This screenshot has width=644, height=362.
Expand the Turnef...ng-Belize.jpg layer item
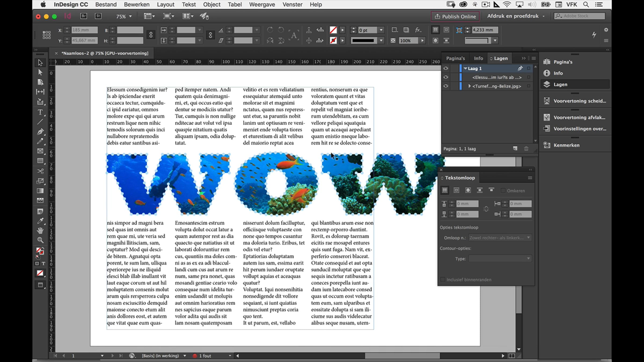470,86
